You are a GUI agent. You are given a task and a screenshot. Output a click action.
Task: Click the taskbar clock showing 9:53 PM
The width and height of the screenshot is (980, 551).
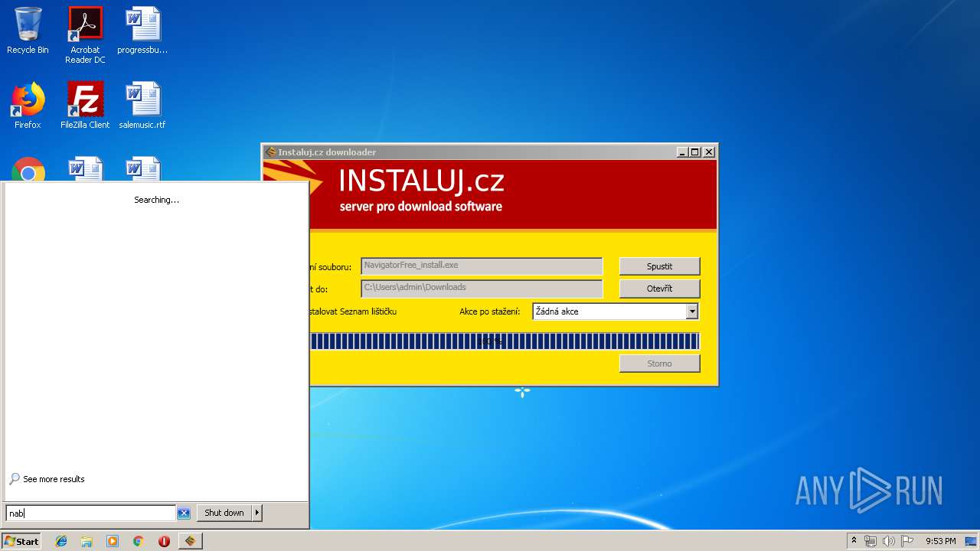[940, 541]
